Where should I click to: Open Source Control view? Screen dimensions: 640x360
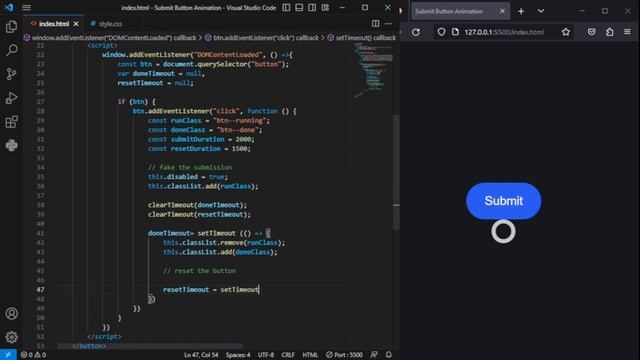(x=11, y=74)
